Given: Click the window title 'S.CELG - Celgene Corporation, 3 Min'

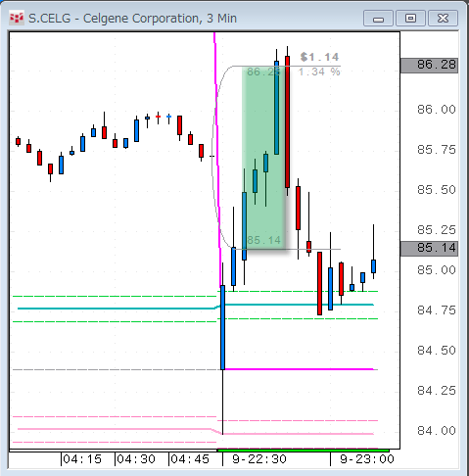Looking at the screenshot, I should point(132,19).
